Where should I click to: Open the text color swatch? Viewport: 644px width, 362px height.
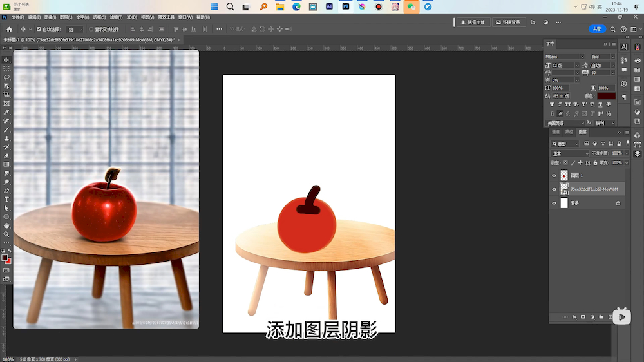(x=606, y=96)
